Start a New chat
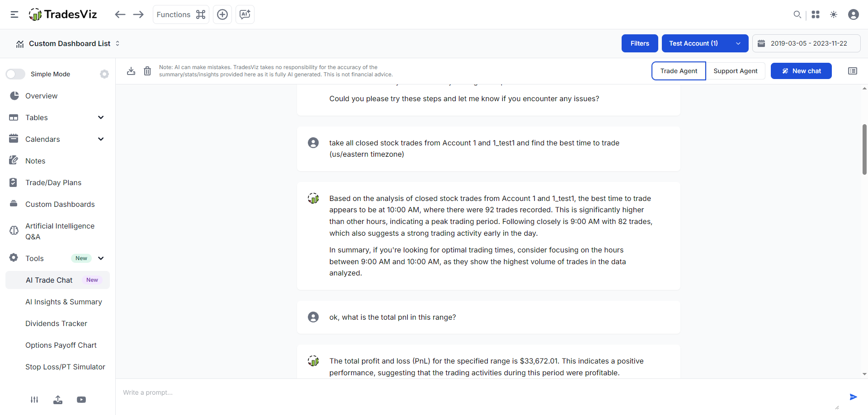Viewport: 868px width, 415px height. [801, 71]
